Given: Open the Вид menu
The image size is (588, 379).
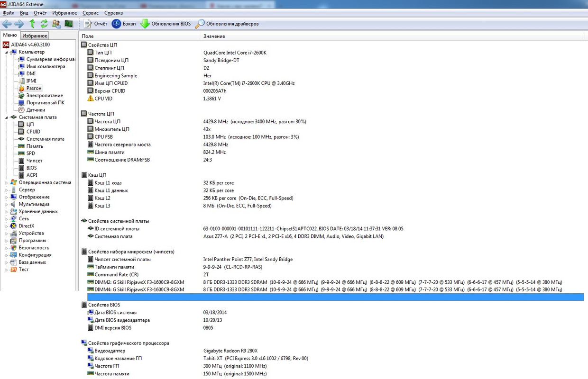Looking at the screenshot, I should [24, 13].
